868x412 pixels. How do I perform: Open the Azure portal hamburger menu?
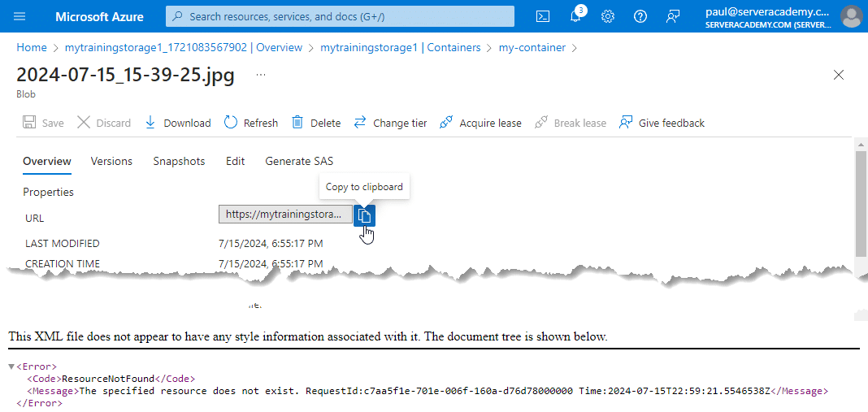(20, 16)
